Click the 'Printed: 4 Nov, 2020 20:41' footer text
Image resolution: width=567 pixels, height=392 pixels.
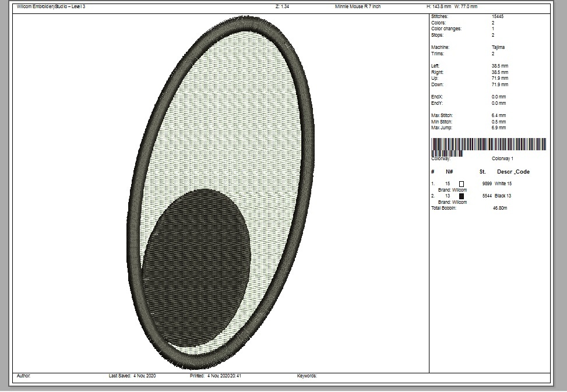click(x=216, y=376)
